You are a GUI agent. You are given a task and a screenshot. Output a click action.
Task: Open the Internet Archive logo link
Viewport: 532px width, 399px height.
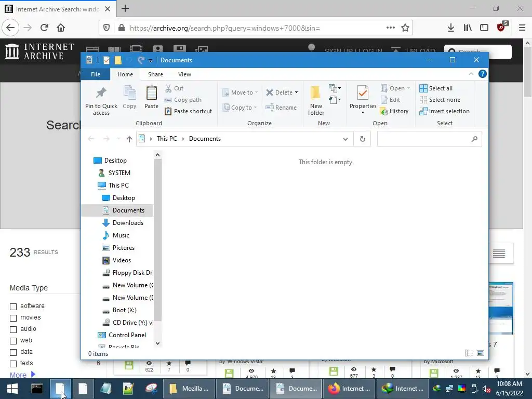(x=39, y=51)
